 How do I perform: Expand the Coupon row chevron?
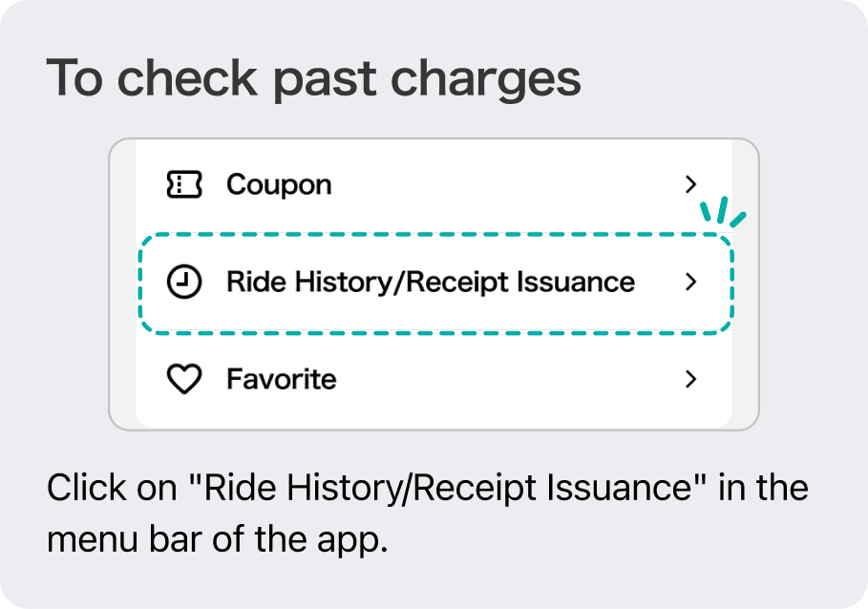690,184
